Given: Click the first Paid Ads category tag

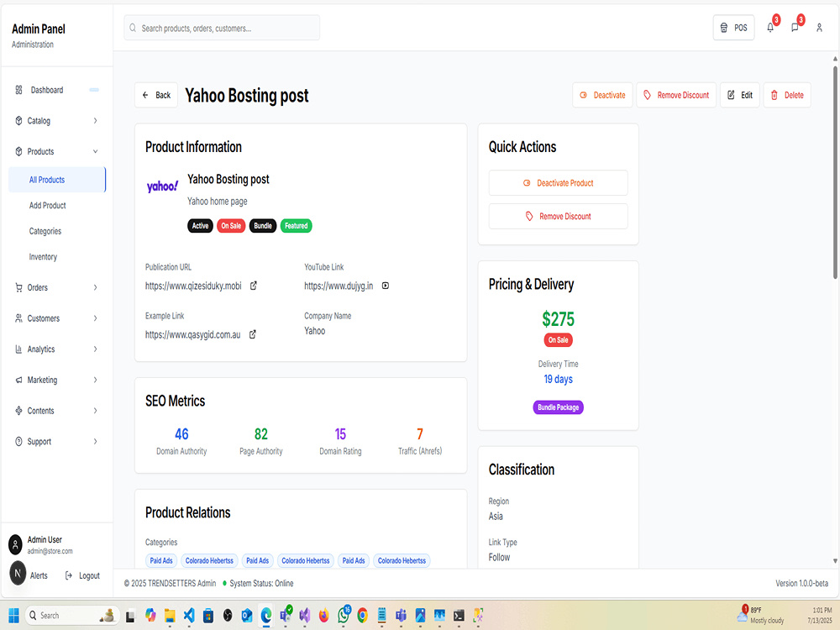Looking at the screenshot, I should coord(161,561).
